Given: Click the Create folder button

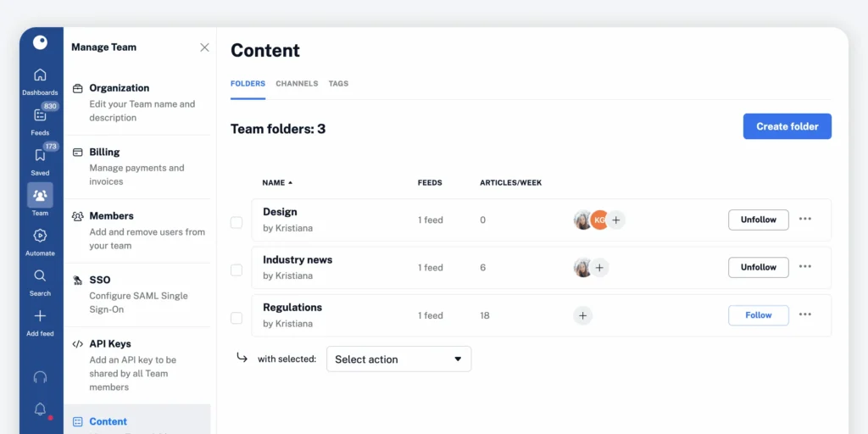Looking at the screenshot, I should [787, 126].
